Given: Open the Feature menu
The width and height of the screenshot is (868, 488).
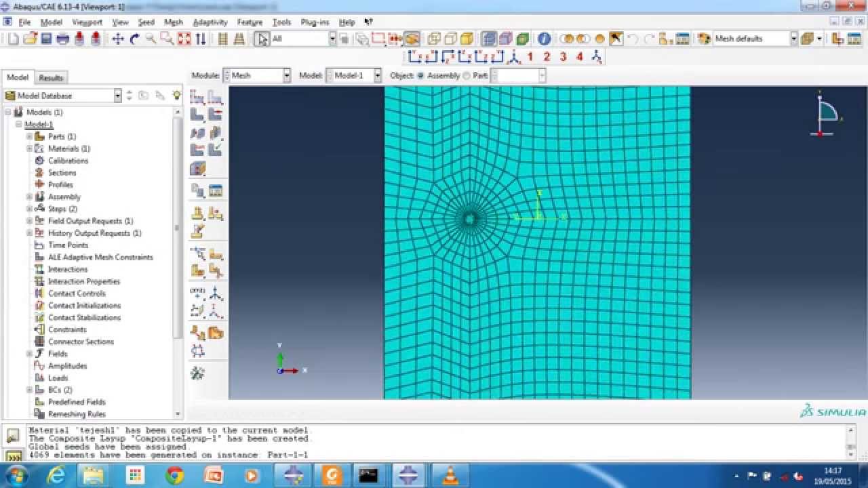Looking at the screenshot, I should [x=250, y=22].
